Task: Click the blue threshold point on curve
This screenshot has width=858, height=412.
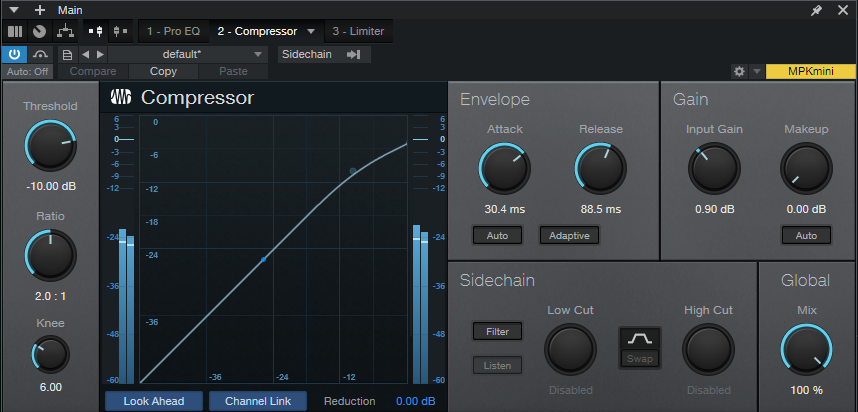Action: point(263,259)
